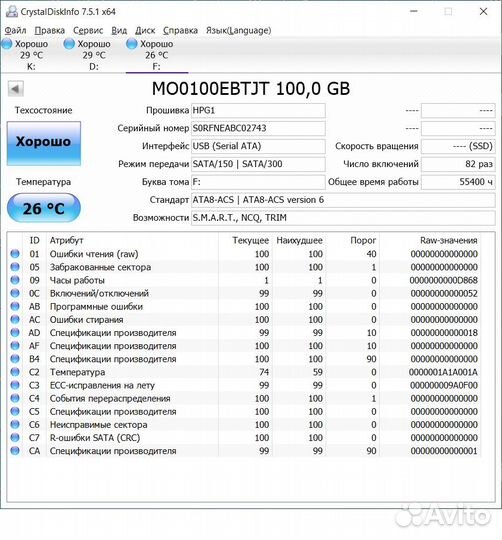502x540 pixels.
Task: Click the Буква тома field F:
Action: (x=258, y=182)
